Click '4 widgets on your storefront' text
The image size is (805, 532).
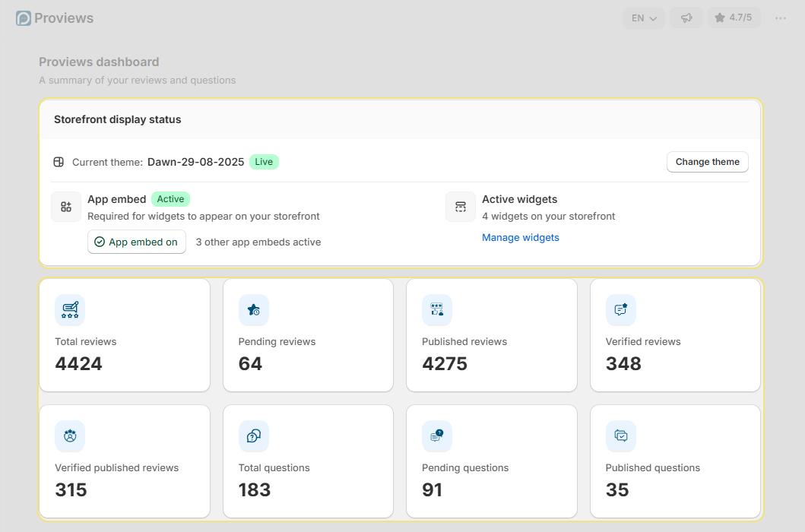(548, 216)
